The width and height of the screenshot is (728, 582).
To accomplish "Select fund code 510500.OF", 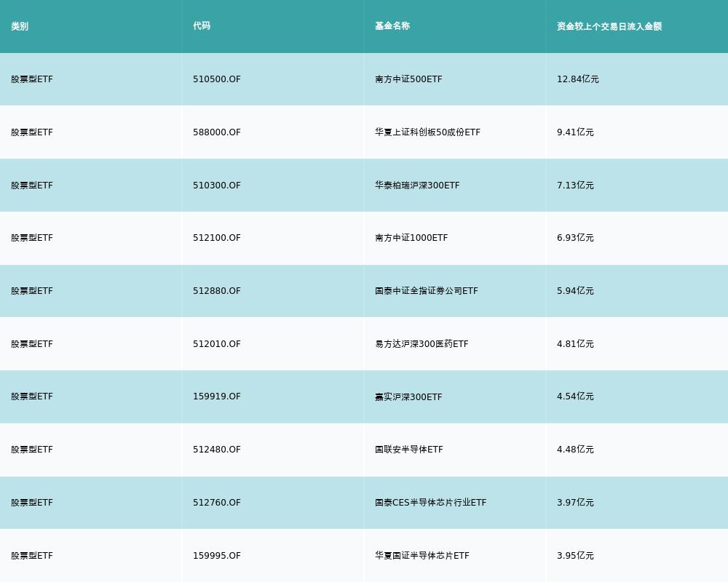I will 217,79.
